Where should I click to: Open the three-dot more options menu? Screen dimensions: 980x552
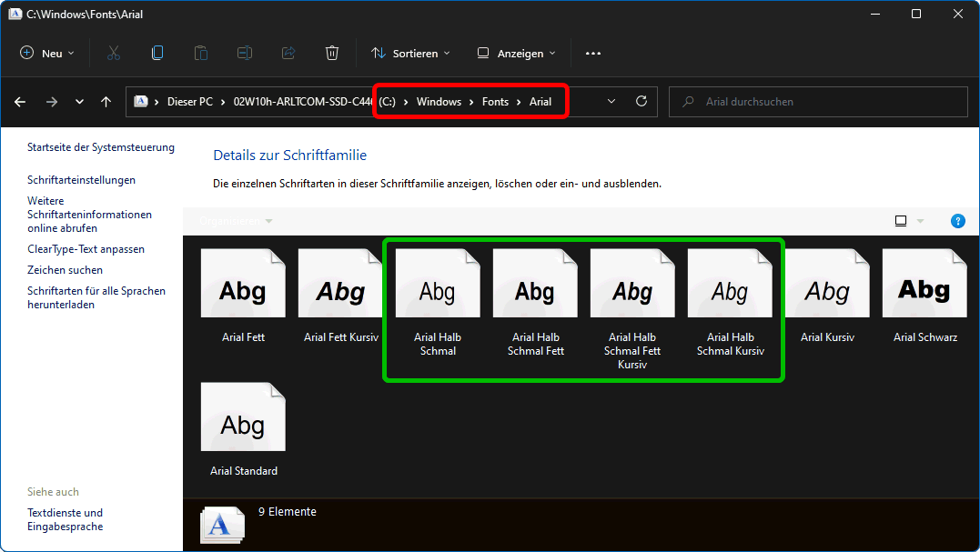pos(593,54)
